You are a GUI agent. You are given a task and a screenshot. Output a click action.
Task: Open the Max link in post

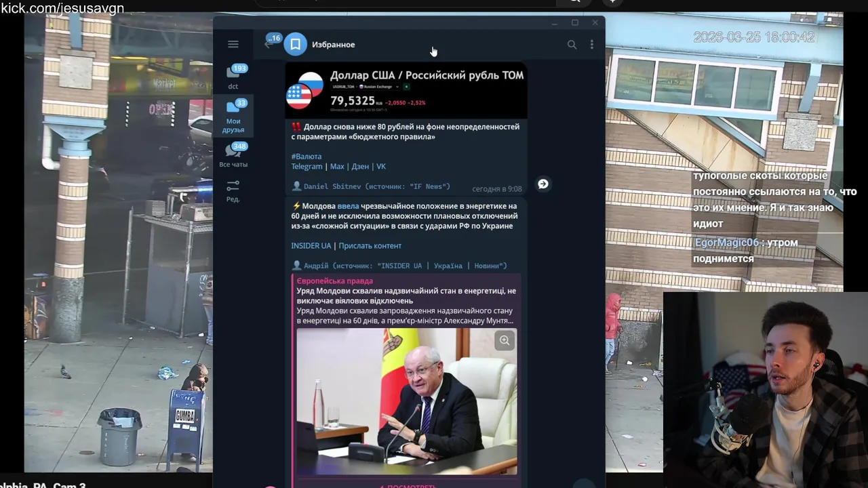click(337, 167)
